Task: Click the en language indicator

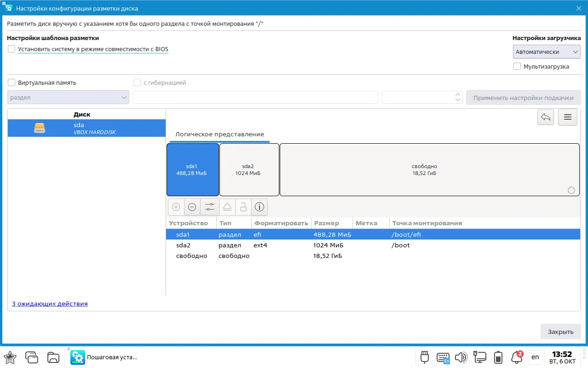Action: pyautogui.click(x=535, y=357)
